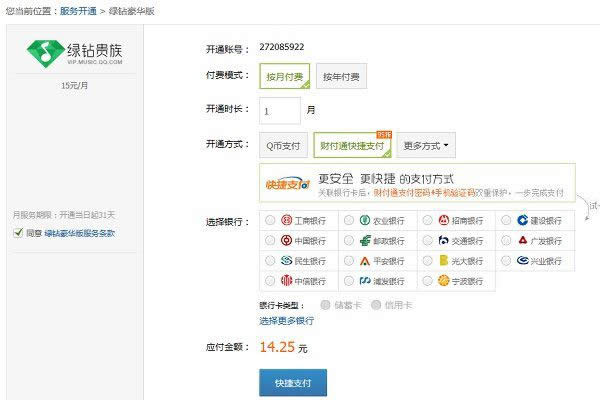Viewport: 600px width, 400px height.
Task: Switch to 按年付费 billing mode
Action: point(342,77)
